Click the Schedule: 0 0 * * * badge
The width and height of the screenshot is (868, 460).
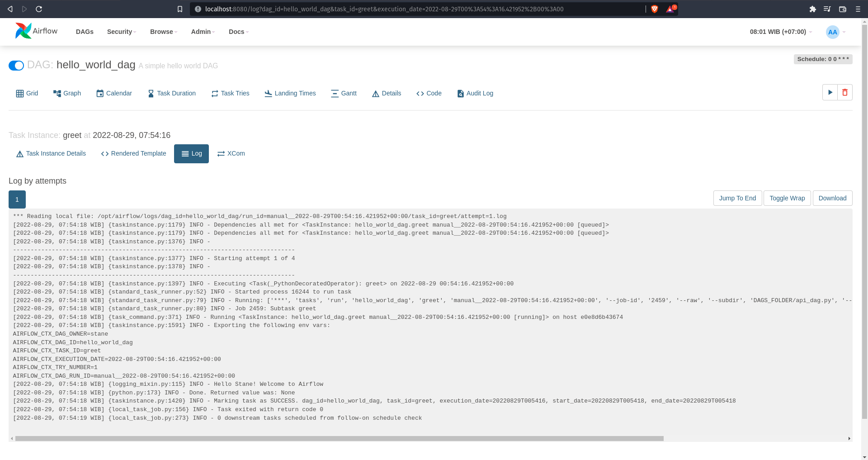823,59
